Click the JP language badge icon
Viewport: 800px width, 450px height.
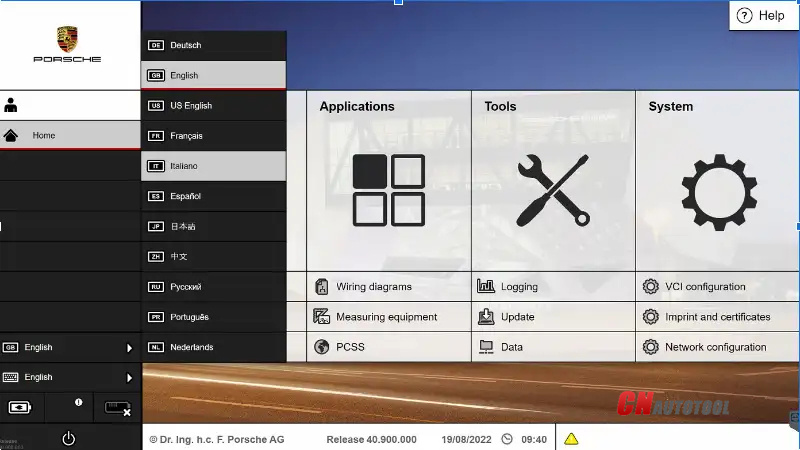(x=156, y=226)
